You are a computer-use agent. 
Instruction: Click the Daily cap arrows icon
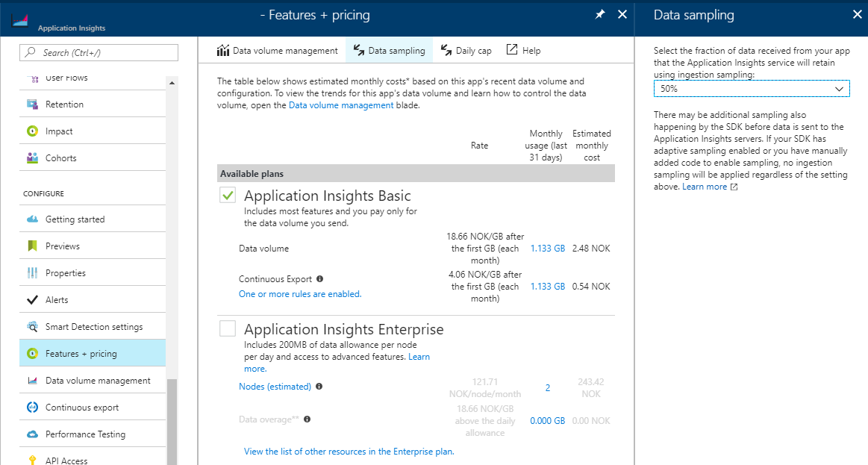446,50
